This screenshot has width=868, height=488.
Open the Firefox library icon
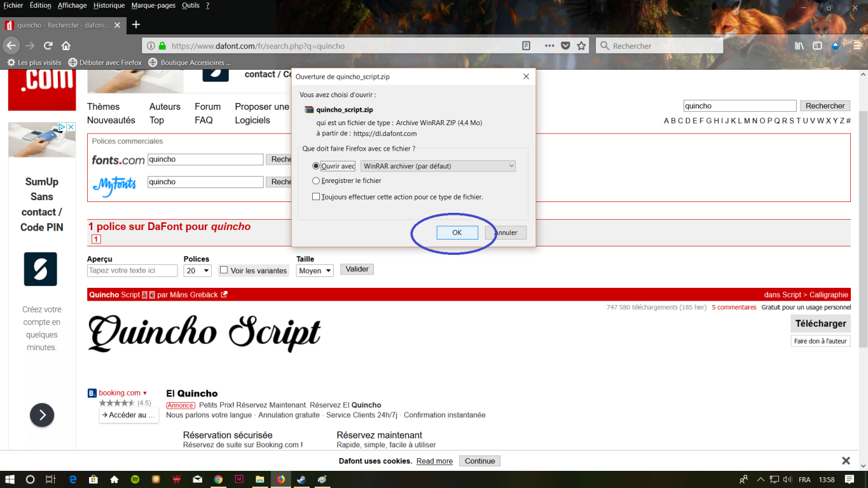pos(799,46)
